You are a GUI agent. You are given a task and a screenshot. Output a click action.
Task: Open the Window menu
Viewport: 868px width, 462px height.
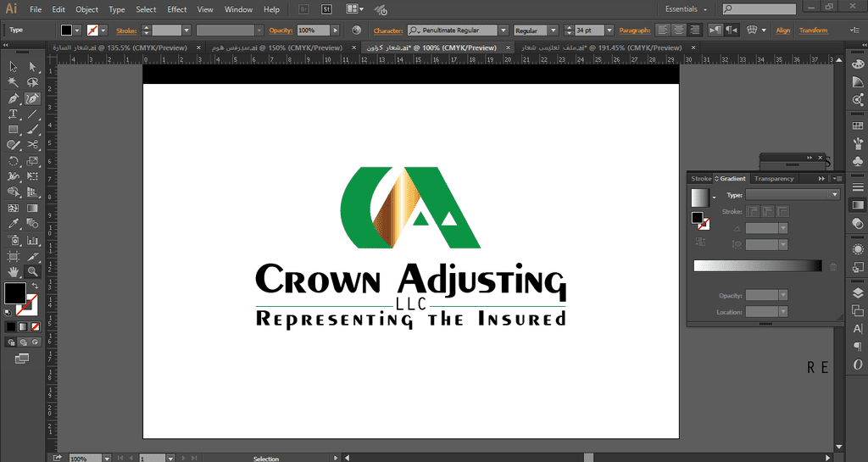[x=238, y=9]
